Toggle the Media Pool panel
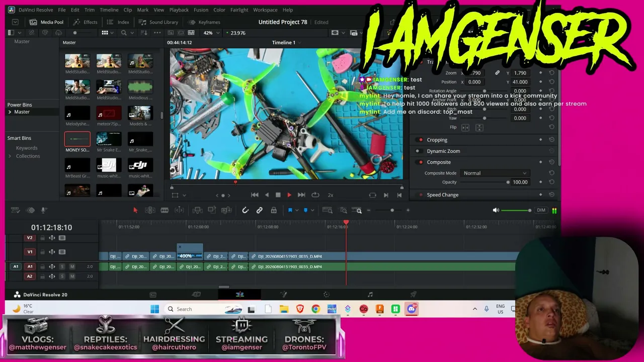 pos(46,22)
